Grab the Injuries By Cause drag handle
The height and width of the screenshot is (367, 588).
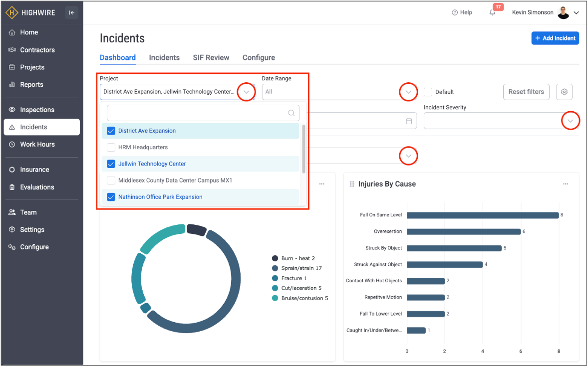tap(352, 184)
